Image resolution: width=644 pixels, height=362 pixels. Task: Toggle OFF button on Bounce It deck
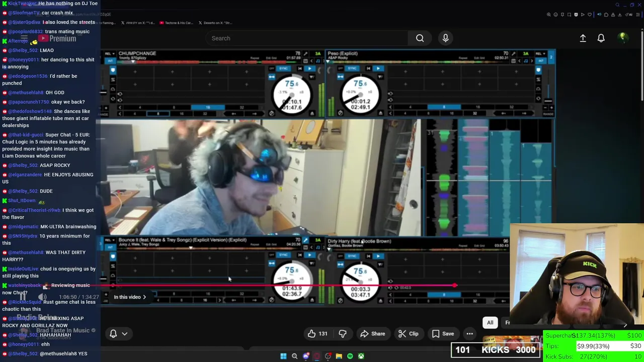pos(272,255)
